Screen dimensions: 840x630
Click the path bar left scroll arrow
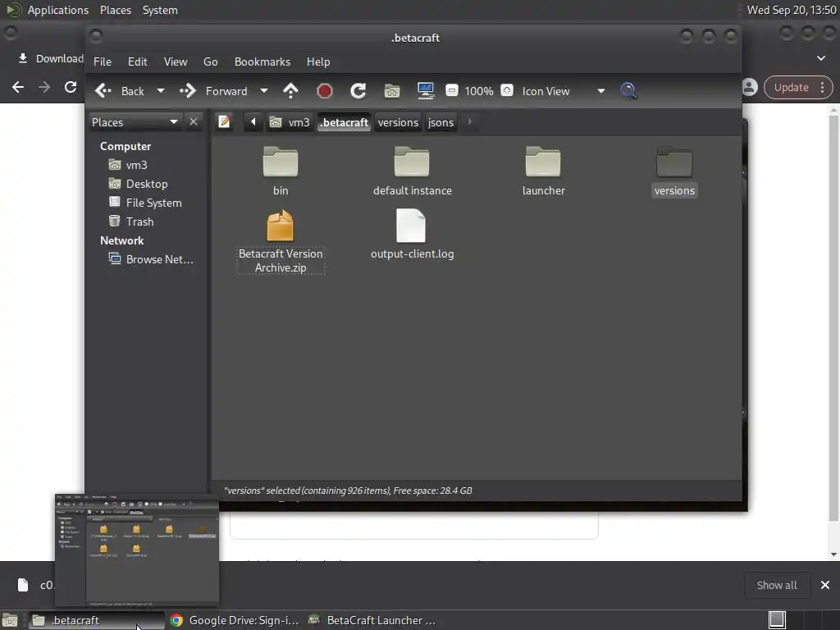point(253,122)
